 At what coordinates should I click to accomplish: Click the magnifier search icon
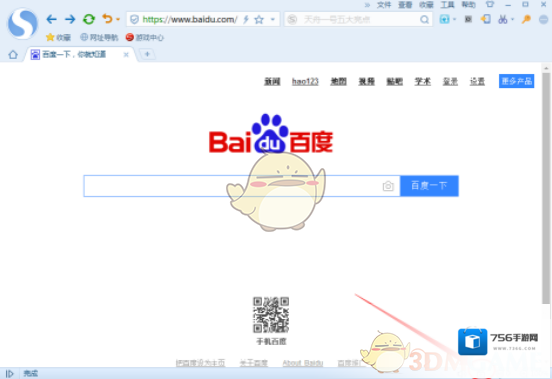click(425, 19)
